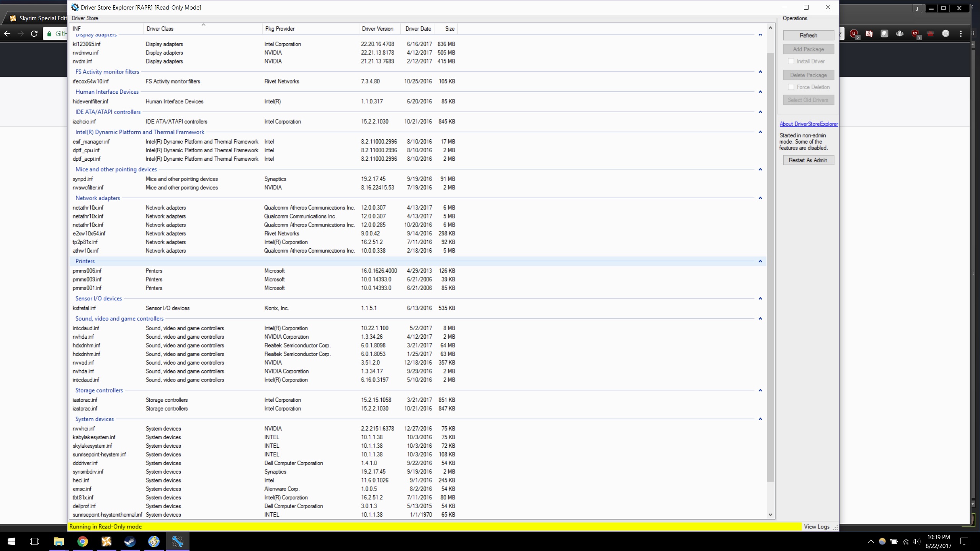
Task: Collapse the IDE ATA/ATAPI controllers group
Action: [x=760, y=112]
